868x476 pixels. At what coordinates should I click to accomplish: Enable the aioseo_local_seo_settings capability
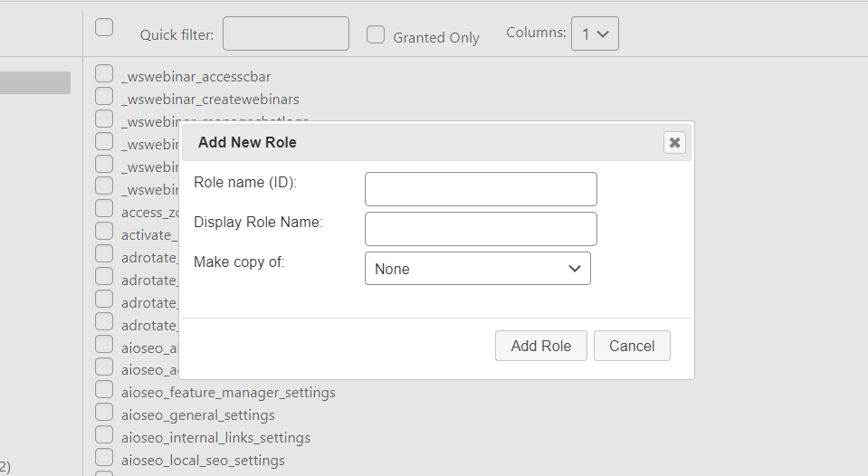pos(104,458)
